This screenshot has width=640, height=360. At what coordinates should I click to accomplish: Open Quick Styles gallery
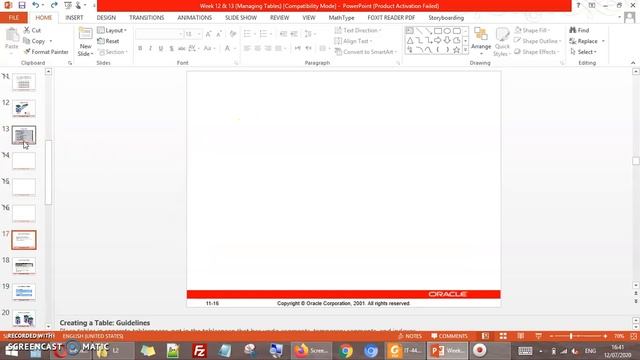tap(502, 42)
